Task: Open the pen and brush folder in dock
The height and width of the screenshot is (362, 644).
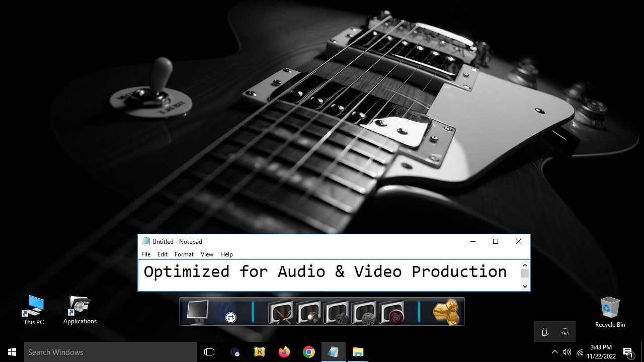Action: [280, 312]
